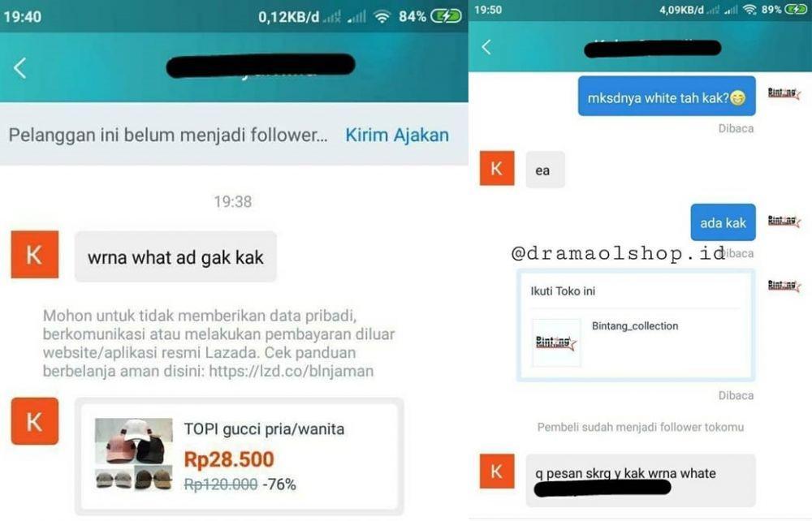Tap Kirim Ajakan link
The image size is (812, 521).
point(397,135)
